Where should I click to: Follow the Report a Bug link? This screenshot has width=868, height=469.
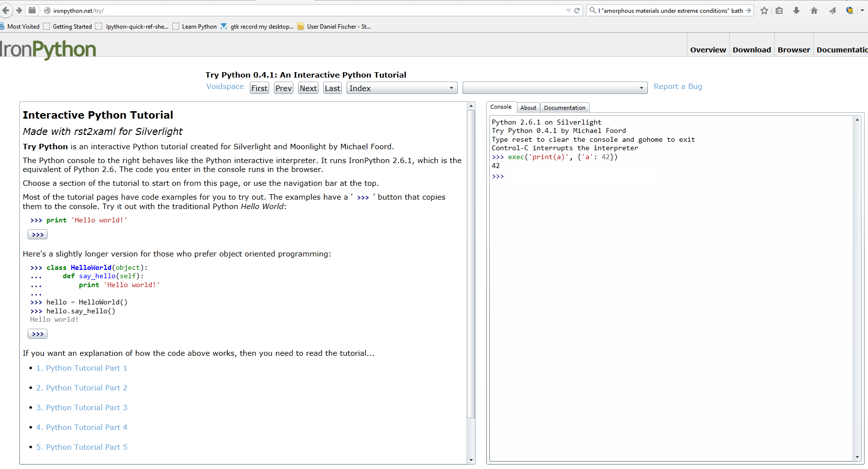677,86
